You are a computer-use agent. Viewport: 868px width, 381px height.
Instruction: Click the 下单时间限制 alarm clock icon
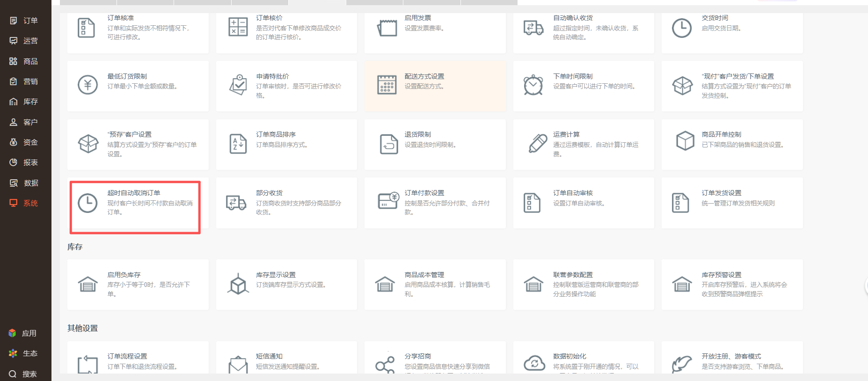coord(533,85)
